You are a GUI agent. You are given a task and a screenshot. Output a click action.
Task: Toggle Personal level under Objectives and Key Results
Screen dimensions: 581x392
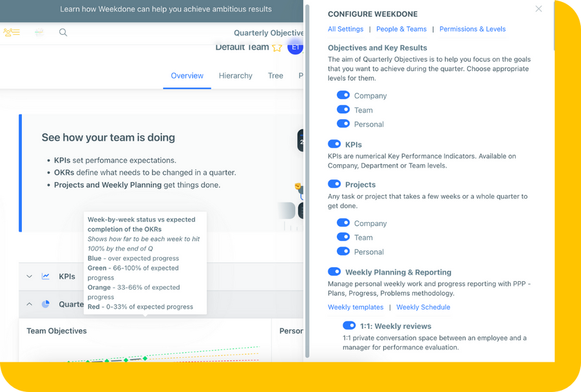tap(343, 124)
